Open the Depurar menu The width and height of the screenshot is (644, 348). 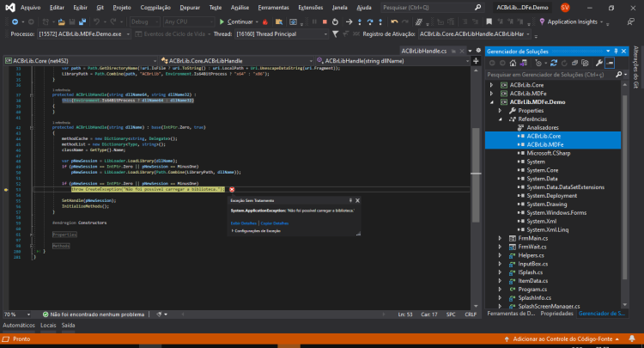click(x=190, y=8)
